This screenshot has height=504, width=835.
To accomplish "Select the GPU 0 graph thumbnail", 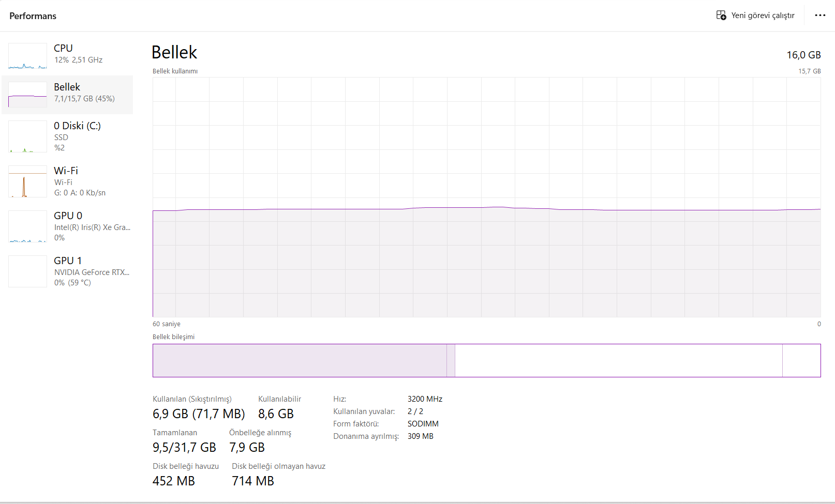I will coord(27,226).
